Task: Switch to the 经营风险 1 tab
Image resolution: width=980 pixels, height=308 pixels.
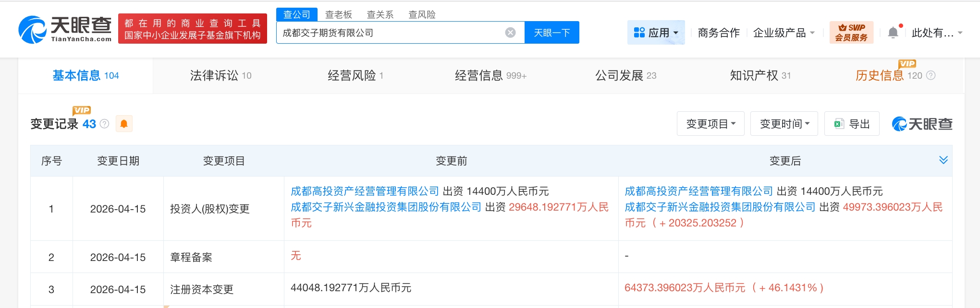Action: (355, 75)
